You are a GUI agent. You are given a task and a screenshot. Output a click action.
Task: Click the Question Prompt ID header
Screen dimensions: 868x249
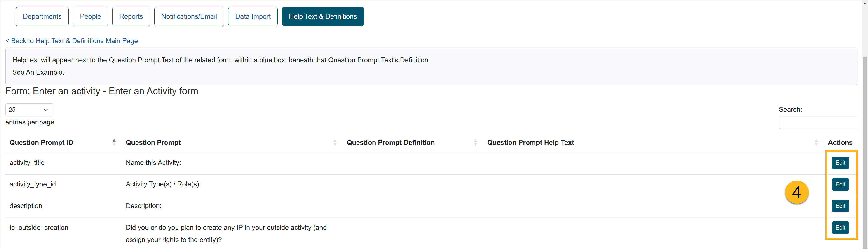click(x=41, y=143)
